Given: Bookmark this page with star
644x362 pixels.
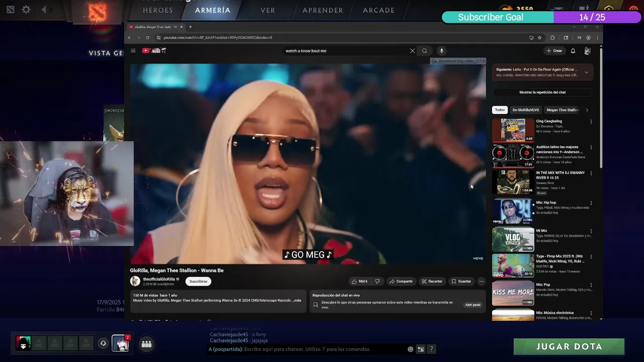Looking at the screenshot, I should [x=539, y=38].
